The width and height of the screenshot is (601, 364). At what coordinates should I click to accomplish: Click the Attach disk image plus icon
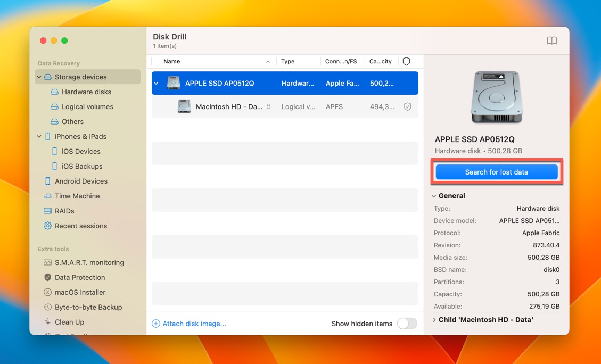(155, 324)
